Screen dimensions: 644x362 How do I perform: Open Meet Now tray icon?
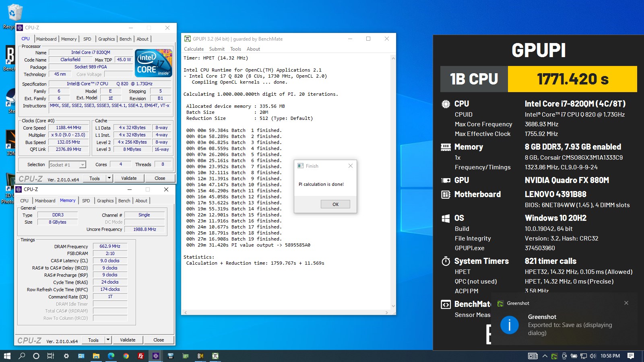564,356
